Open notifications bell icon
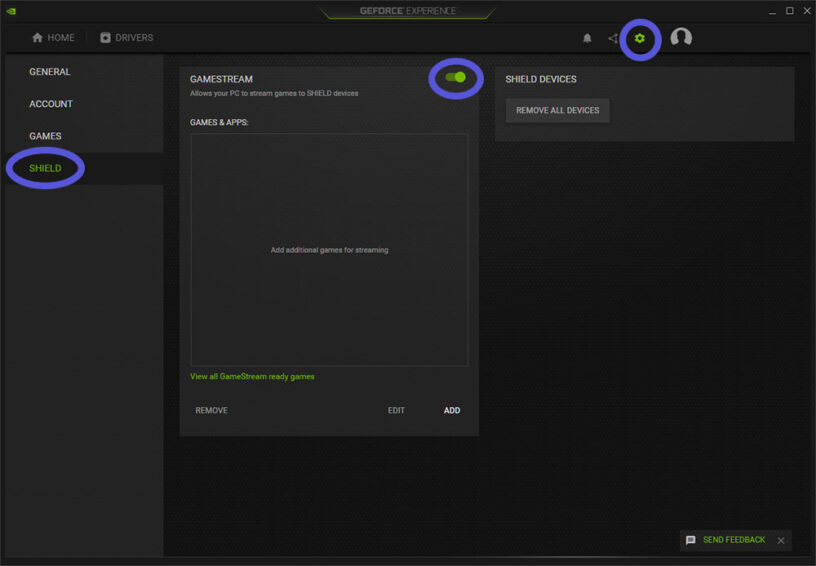The height and width of the screenshot is (566, 816). [x=587, y=38]
